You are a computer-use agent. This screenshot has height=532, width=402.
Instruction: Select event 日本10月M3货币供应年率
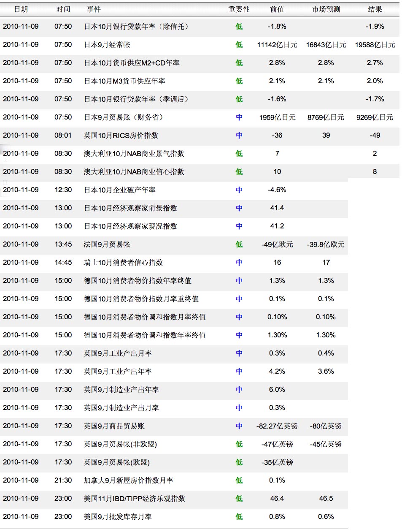coord(124,81)
